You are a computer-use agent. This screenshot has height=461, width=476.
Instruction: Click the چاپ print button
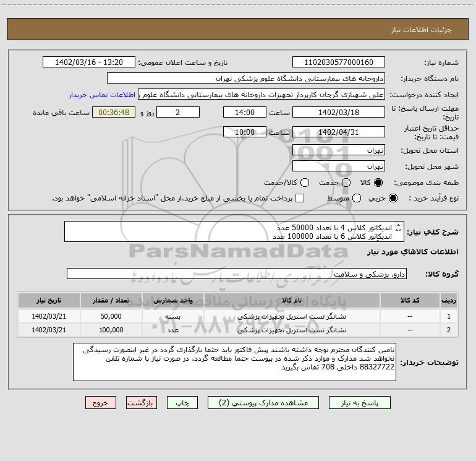point(182,403)
